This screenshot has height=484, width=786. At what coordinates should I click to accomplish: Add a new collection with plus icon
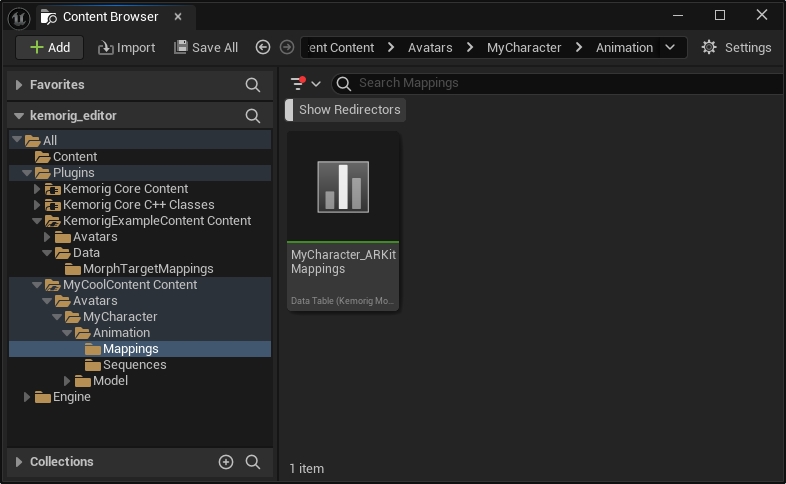click(226, 462)
